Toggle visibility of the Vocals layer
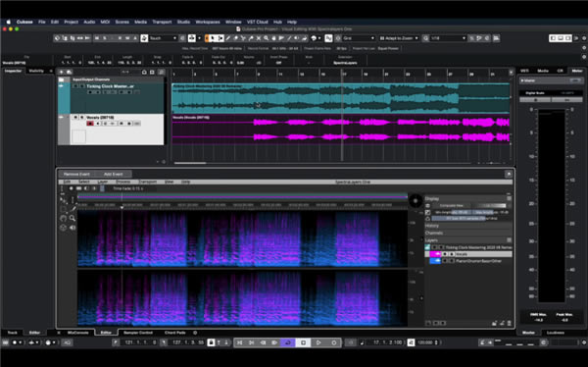 445,254
